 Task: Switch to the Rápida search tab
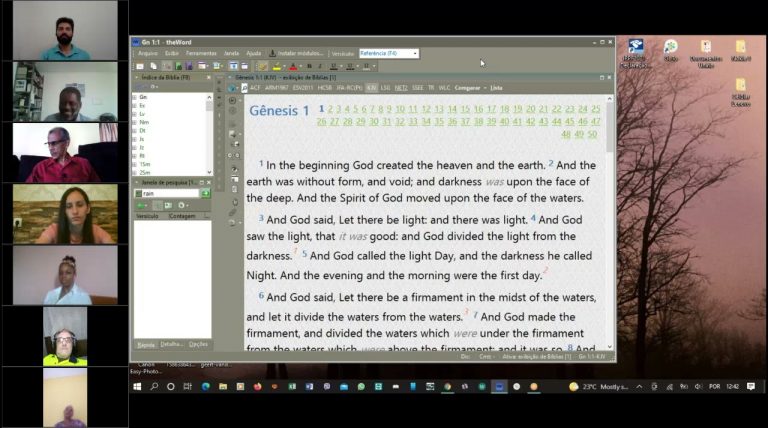(x=145, y=345)
